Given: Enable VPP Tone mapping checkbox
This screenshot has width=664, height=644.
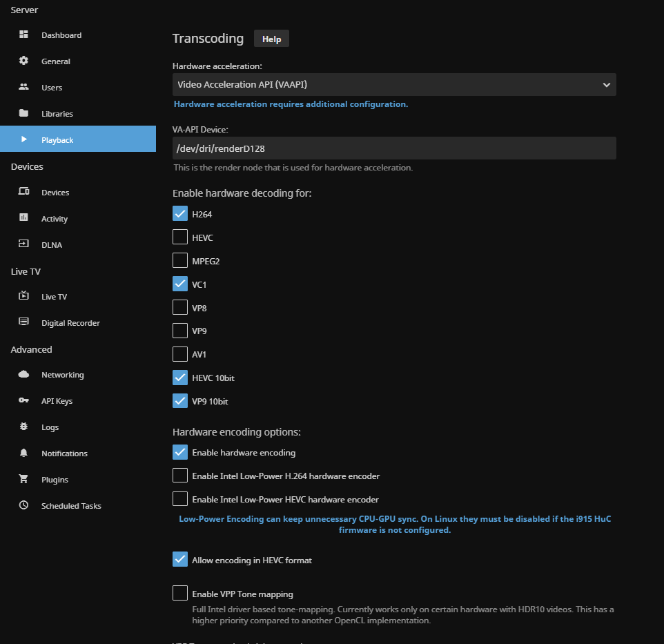Looking at the screenshot, I should [180, 593].
